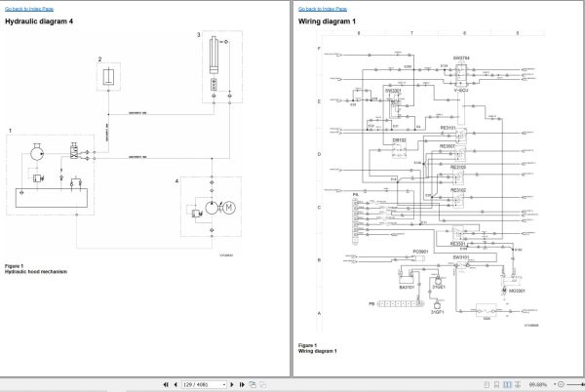Click the zoom slider track
The height and width of the screenshot is (392, 585).
click(x=575, y=384)
